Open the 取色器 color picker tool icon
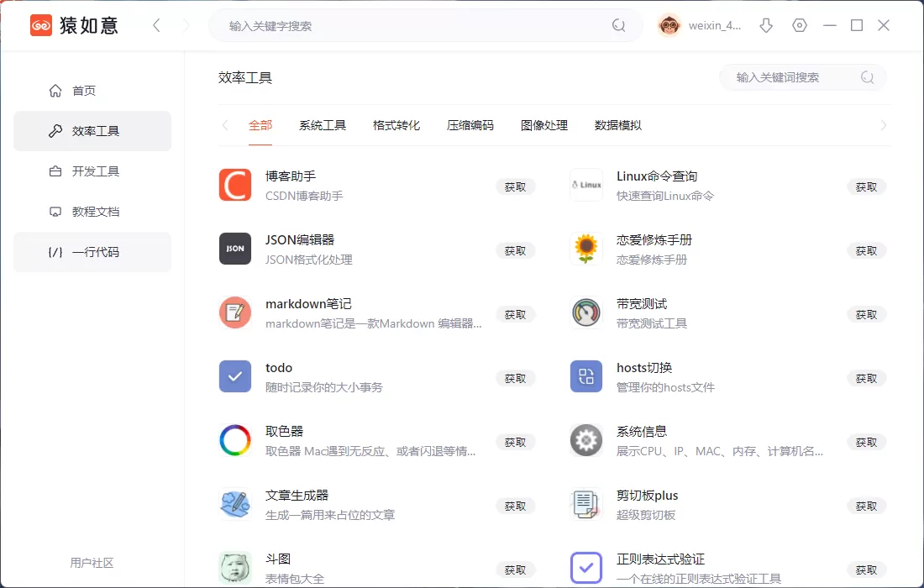 tap(234, 440)
